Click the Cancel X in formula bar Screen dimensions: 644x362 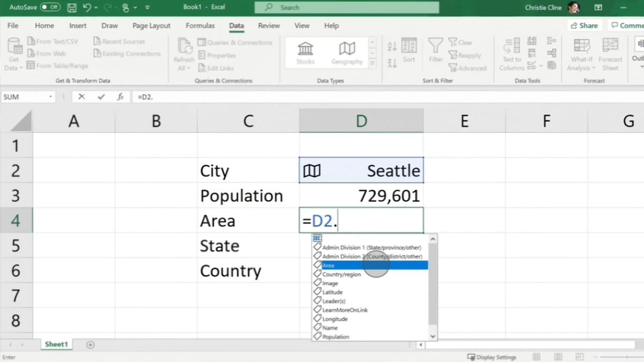pos(82,97)
